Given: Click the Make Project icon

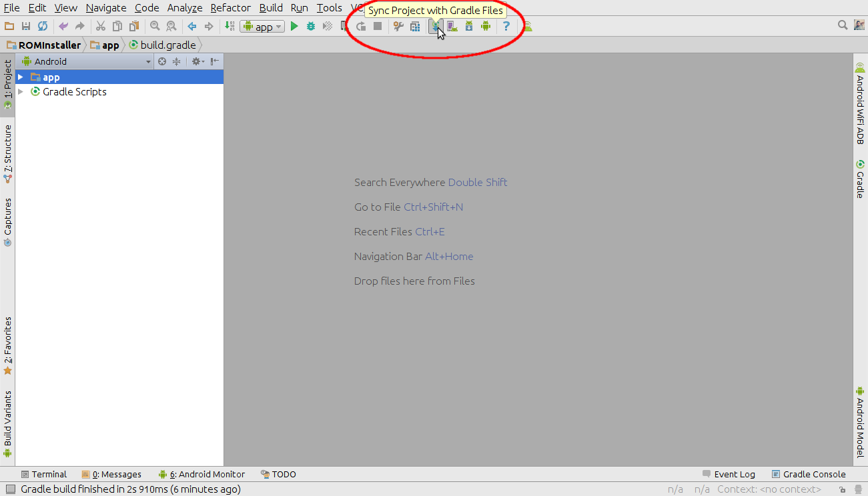Looking at the screenshot, I should pos(230,26).
